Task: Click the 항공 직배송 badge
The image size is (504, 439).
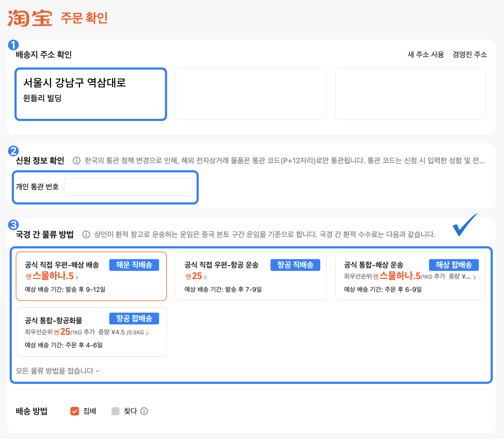Action: pyautogui.click(x=295, y=265)
